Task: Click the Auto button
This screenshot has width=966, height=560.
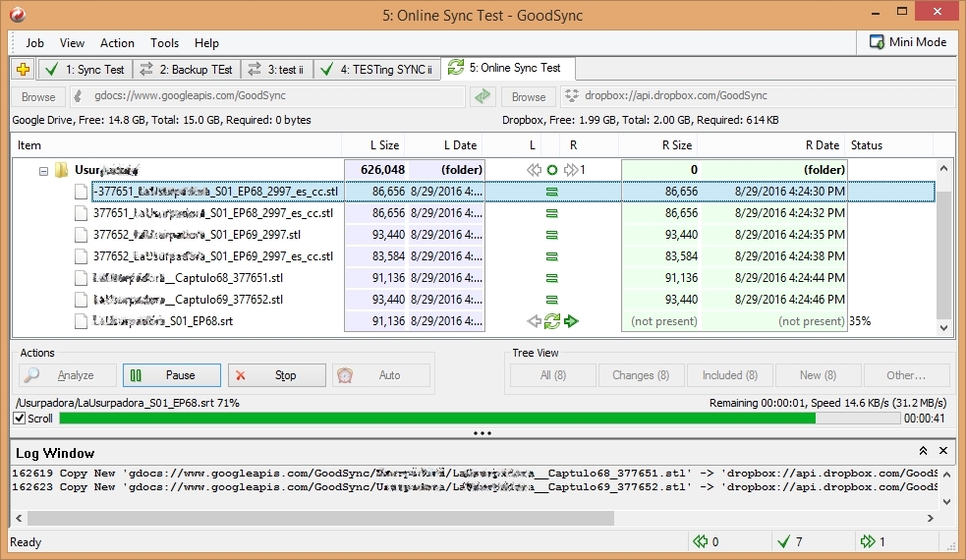Action: click(x=381, y=375)
